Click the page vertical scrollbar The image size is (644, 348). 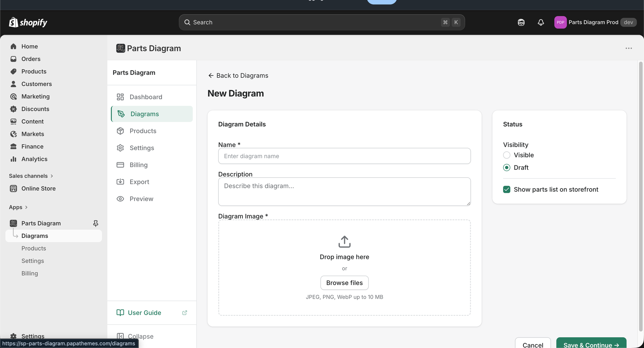pyautogui.click(x=641, y=197)
